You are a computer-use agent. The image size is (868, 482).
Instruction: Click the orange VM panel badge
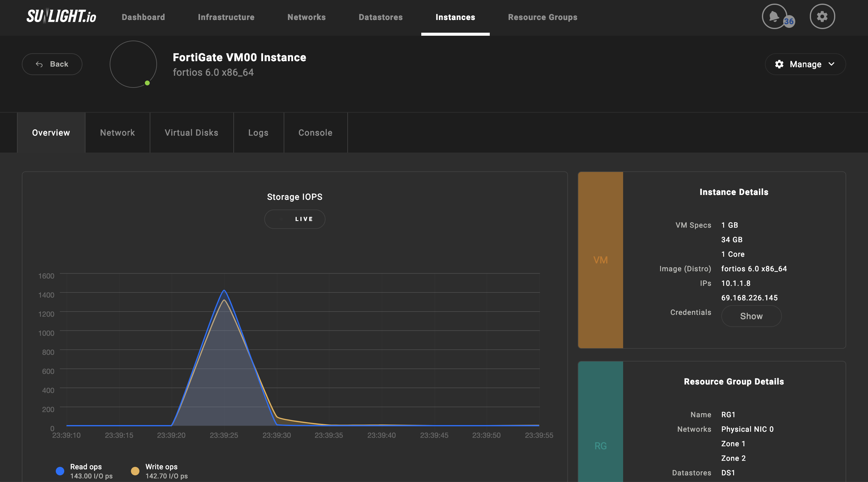[600, 260]
